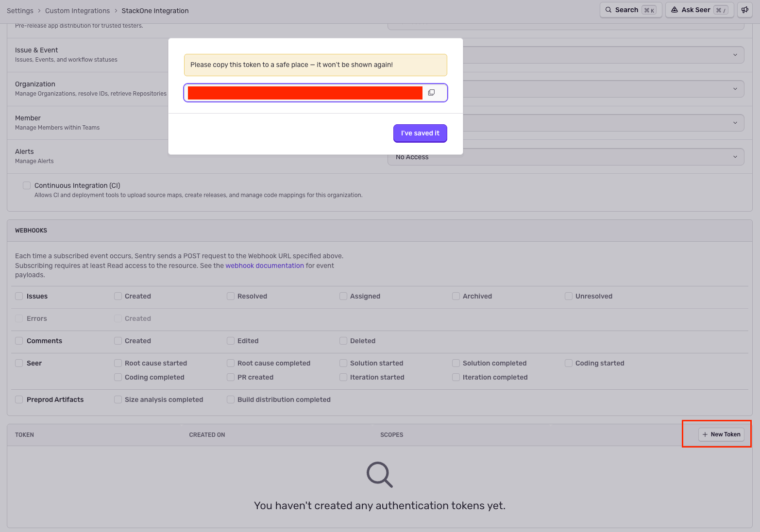This screenshot has height=532, width=760.
Task: Check the Issues webhook checkbox
Action: (19, 296)
